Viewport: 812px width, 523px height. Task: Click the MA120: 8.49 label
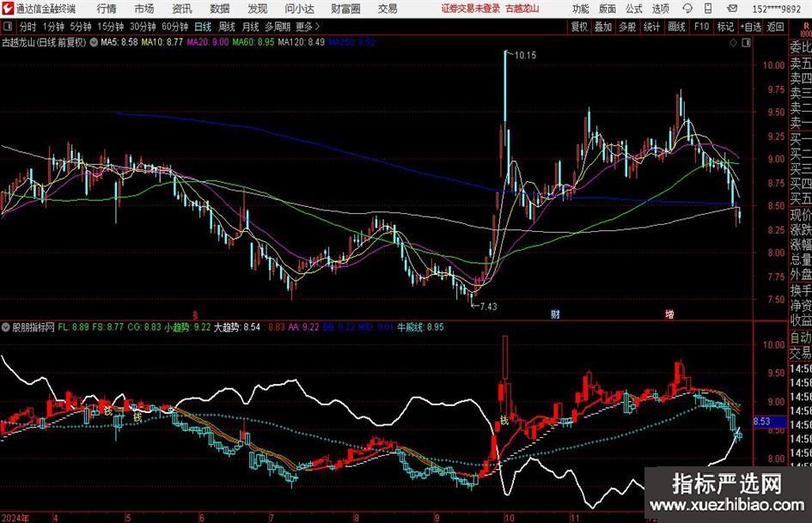tap(302, 42)
